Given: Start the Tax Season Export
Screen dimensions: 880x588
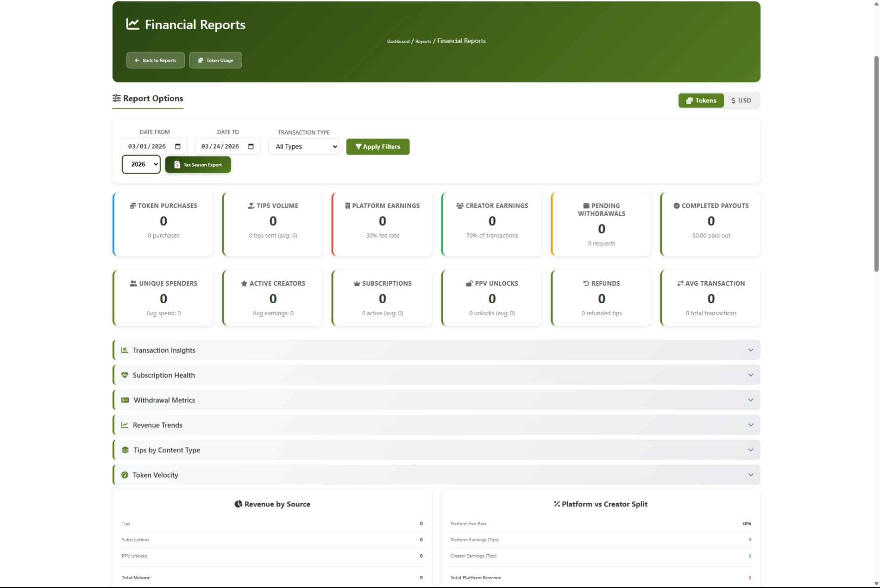Looking at the screenshot, I should tap(198, 164).
